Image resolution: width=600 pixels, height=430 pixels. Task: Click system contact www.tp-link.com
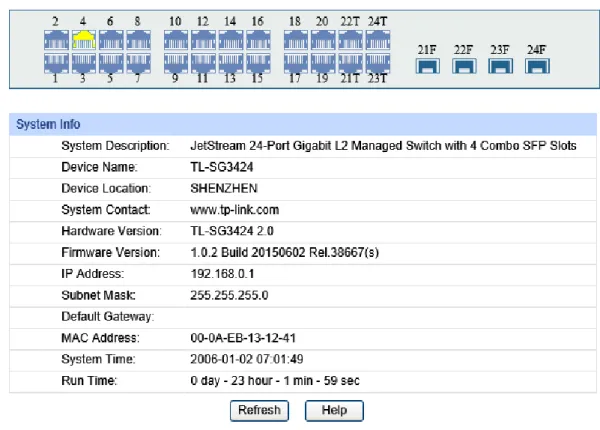tap(235, 210)
